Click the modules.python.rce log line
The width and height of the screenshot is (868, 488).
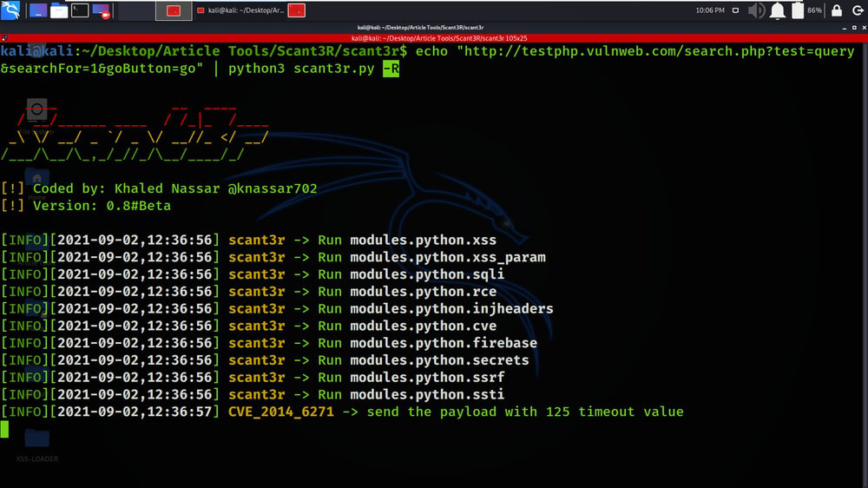[x=248, y=292]
